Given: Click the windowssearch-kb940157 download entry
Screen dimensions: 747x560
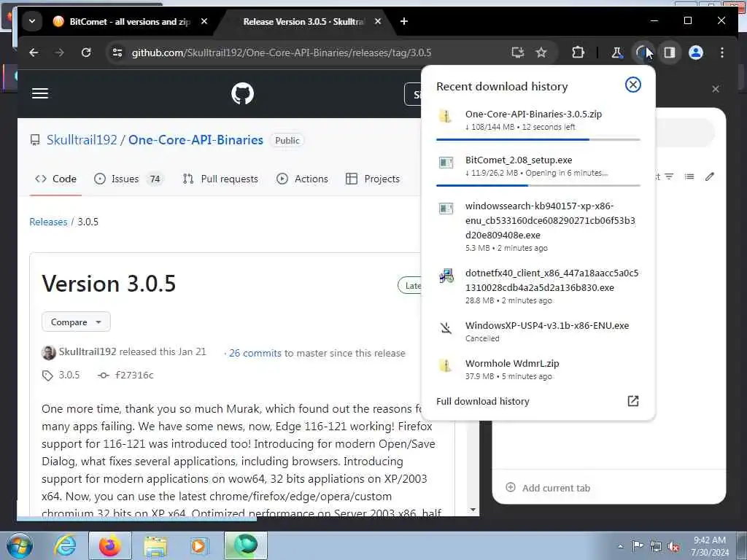Looking at the screenshot, I should click(538, 227).
